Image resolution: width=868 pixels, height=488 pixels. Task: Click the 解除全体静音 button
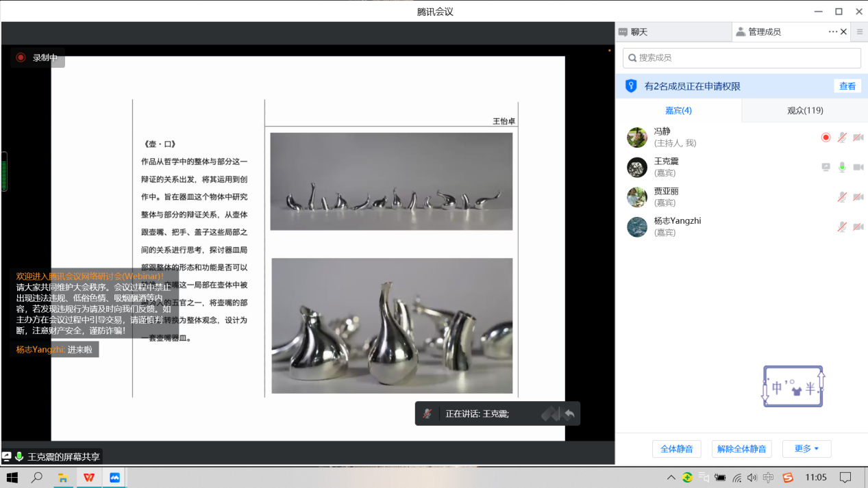click(741, 449)
